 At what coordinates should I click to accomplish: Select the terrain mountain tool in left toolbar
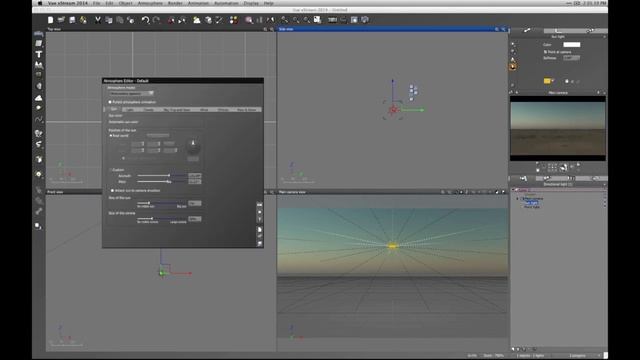click(39, 65)
